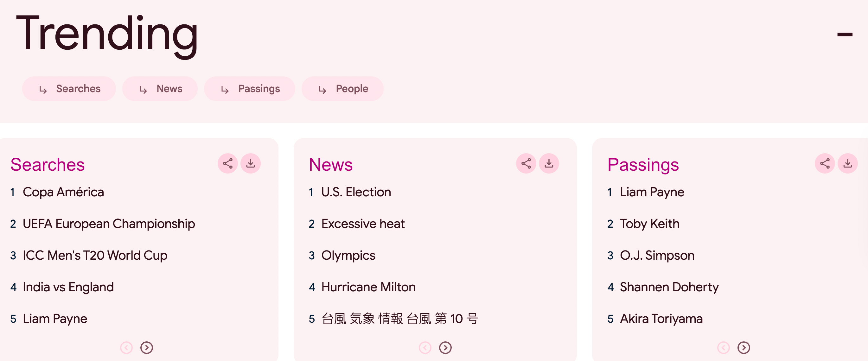This screenshot has height=361, width=868.
Task: Share the News list
Action: tap(526, 164)
